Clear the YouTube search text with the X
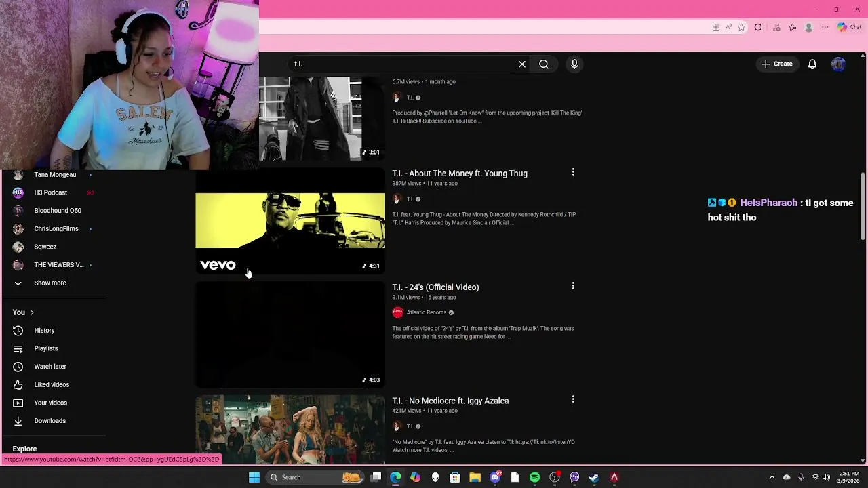 (x=522, y=64)
